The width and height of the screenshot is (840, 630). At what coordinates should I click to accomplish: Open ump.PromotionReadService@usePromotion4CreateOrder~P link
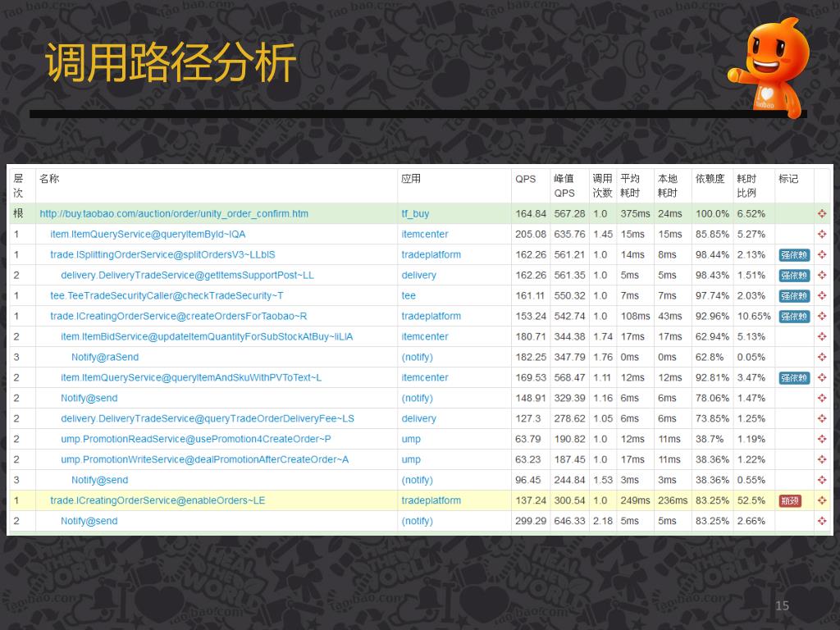pos(195,439)
